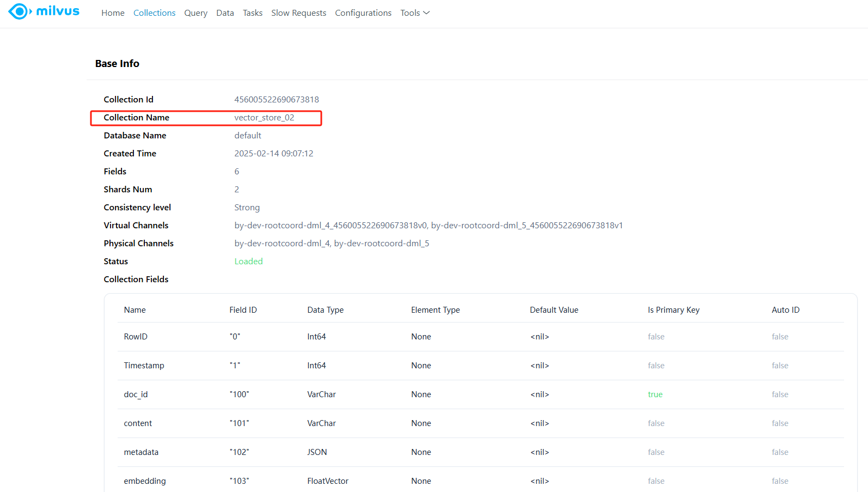This screenshot has height=492, width=868.
Task: Select the doc_id field name
Action: click(x=136, y=394)
